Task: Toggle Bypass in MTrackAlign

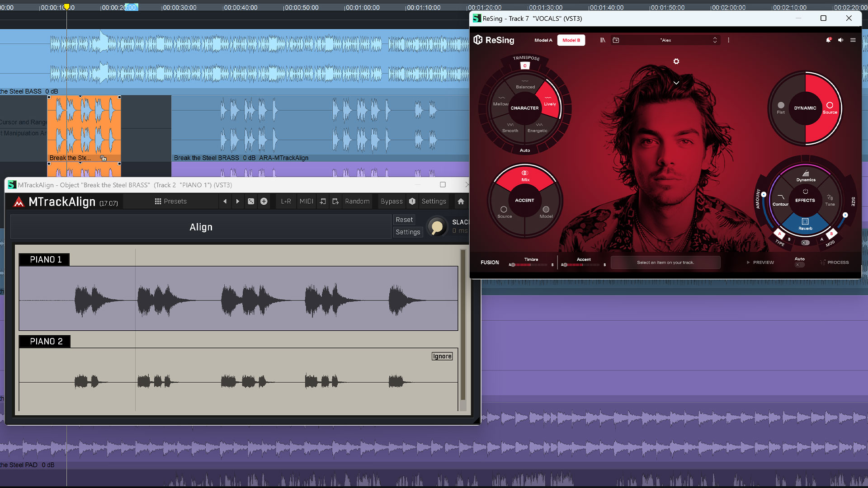Action: pyautogui.click(x=392, y=202)
